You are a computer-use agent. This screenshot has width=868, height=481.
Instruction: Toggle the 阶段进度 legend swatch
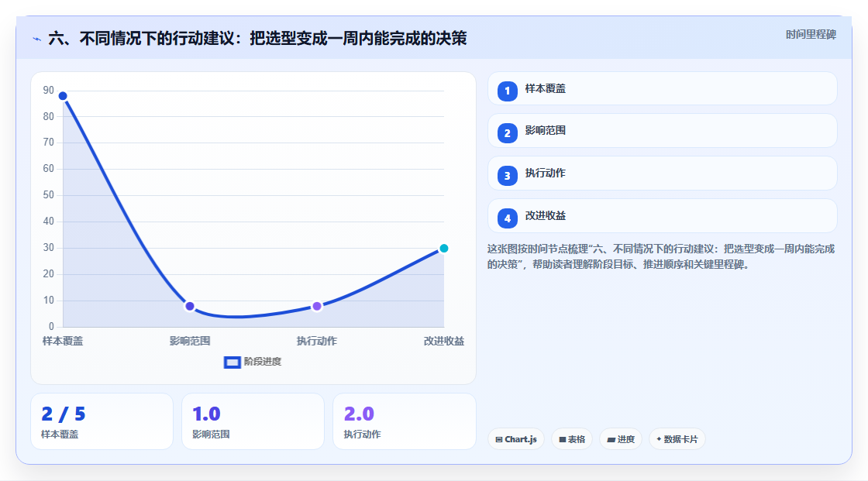point(232,362)
